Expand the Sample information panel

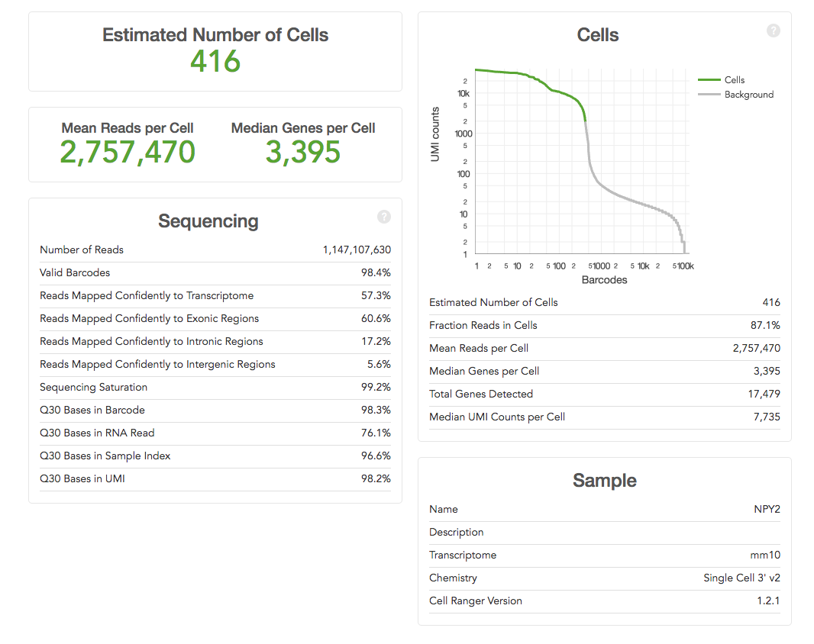tap(603, 481)
